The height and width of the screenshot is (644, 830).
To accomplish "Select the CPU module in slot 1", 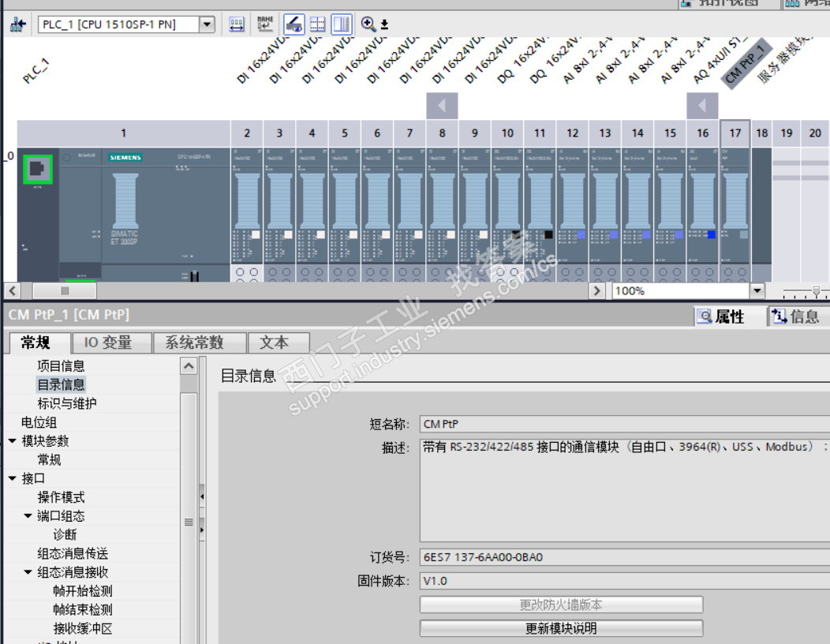I will pos(123,215).
